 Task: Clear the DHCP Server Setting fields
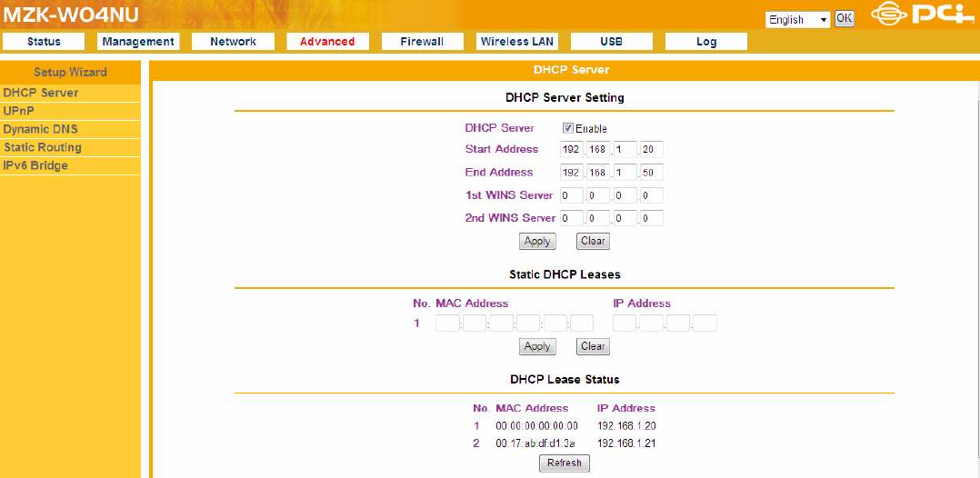point(593,241)
